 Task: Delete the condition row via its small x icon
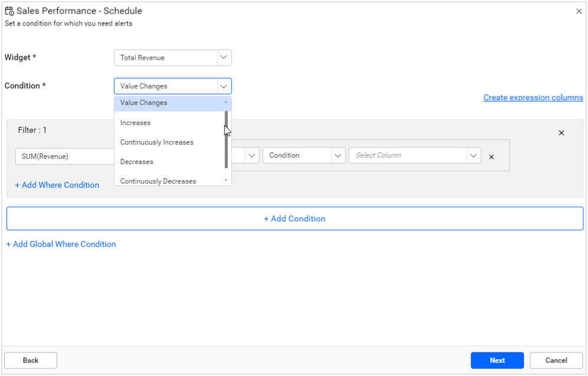pyautogui.click(x=491, y=155)
